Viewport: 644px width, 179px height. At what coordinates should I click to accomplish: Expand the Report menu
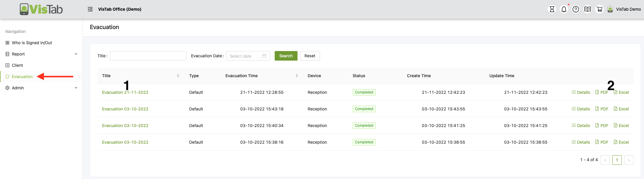tap(41, 54)
